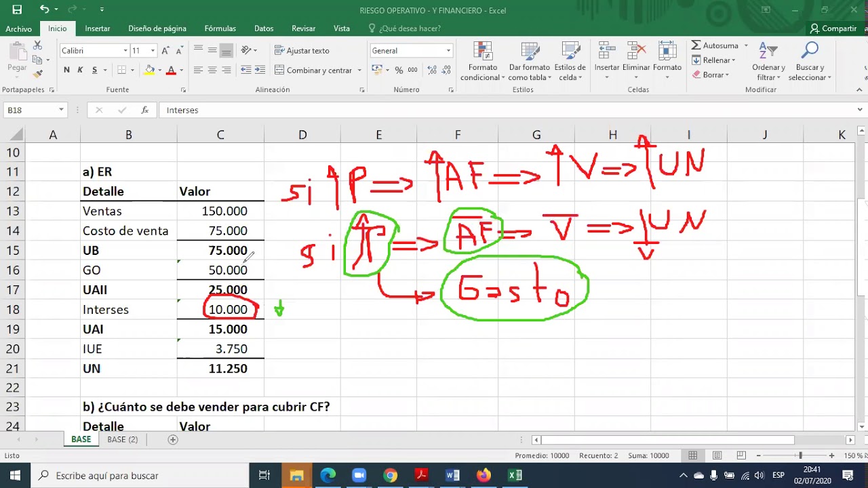Screen dimensions: 868x488
Task: Toggle bottom vertical alignment
Action: pyautogui.click(x=226, y=50)
